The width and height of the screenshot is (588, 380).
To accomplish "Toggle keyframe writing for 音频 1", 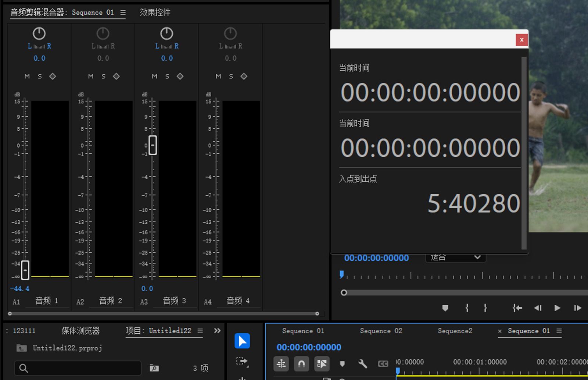I will 53,76.
